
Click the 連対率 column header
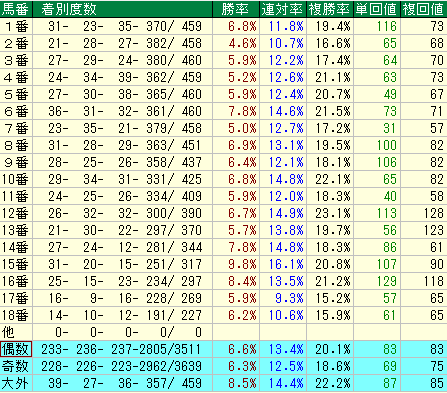pos(283,9)
